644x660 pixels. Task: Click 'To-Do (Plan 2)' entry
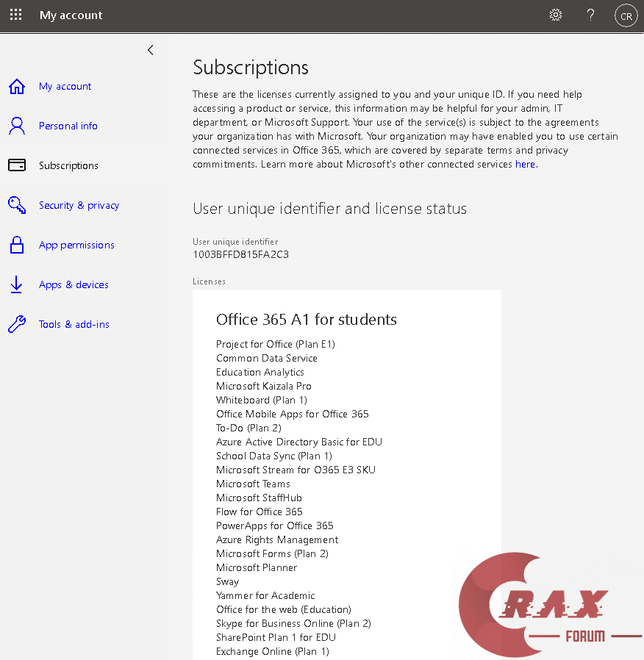[x=248, y=428]
